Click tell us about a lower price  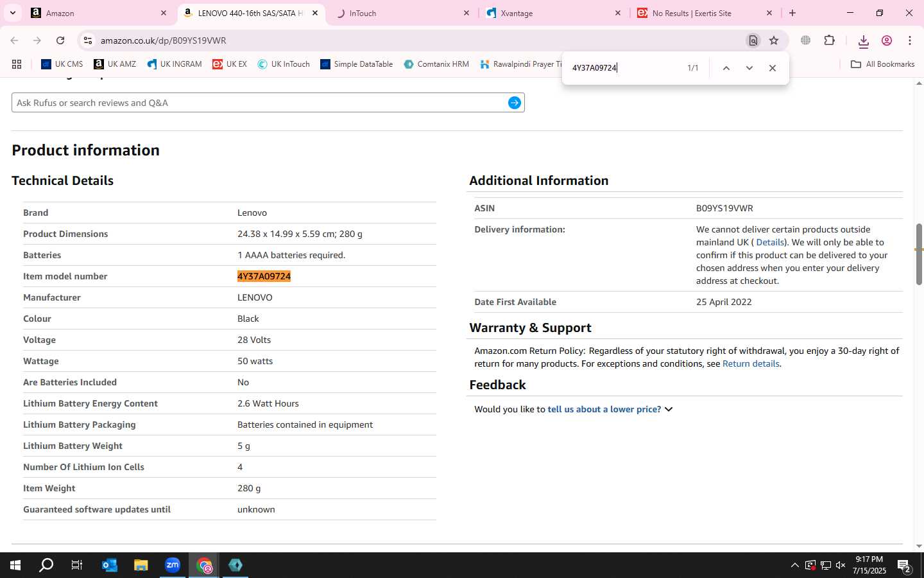tap(604, 409)
